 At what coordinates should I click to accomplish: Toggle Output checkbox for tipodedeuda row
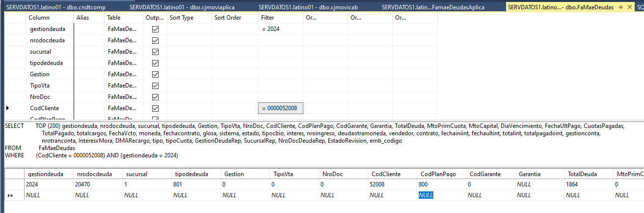(x=156, y=63)
